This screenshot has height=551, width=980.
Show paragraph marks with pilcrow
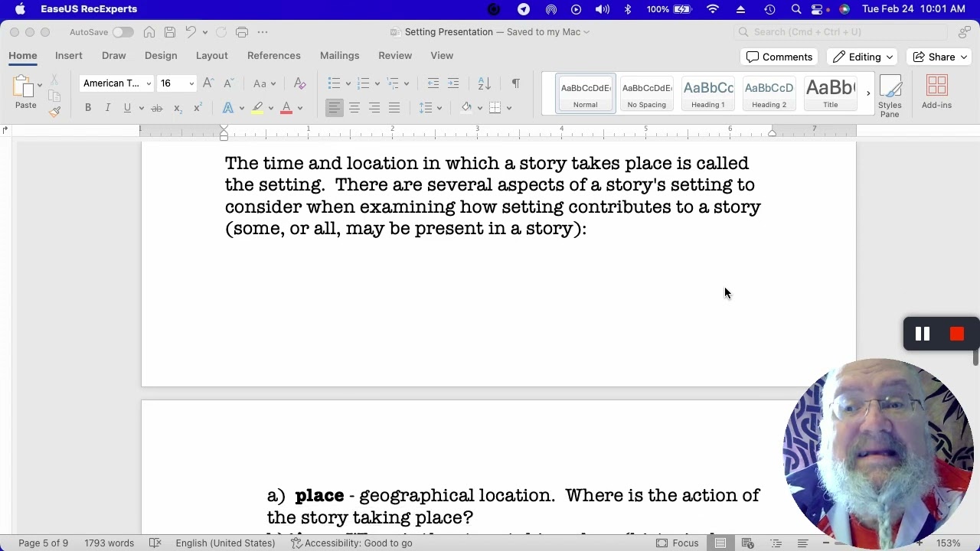tap(515, 83)
